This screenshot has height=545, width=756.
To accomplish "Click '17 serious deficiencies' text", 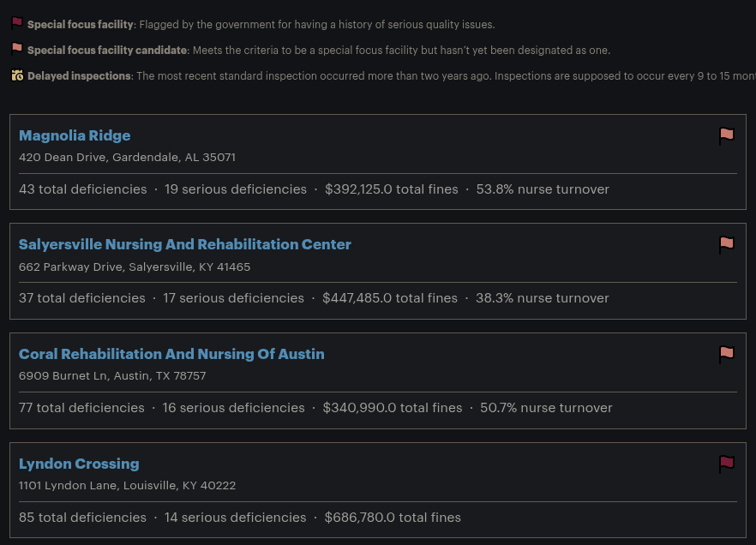I will pos(233,298).
